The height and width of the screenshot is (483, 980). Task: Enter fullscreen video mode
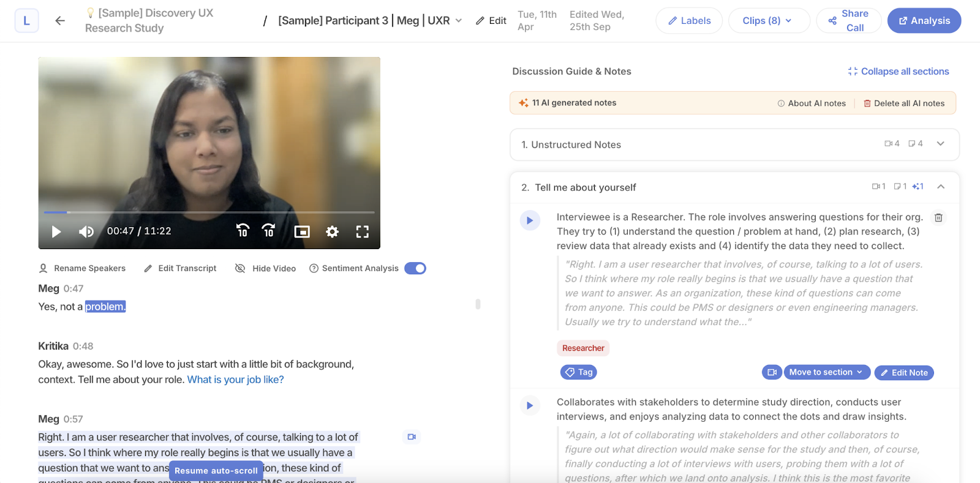pyautogui.click(x=363, y=231)
